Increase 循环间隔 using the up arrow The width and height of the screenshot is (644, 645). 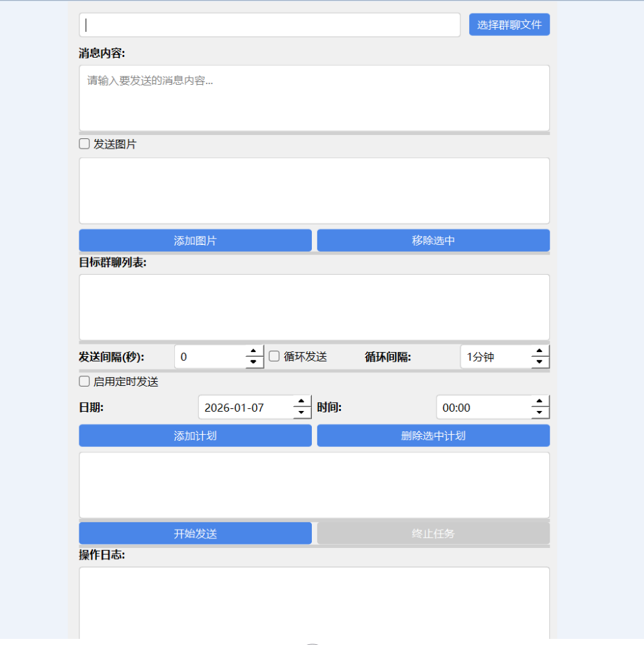click(x=540, y=351)
